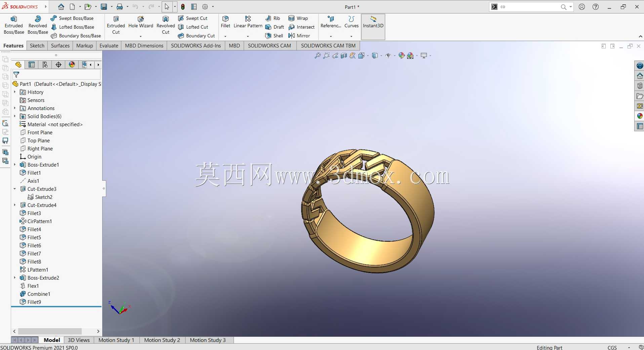This screenshot has height=350, width=644.
Task: Switch to the Evaluate tab
Action: click(109, 46)
